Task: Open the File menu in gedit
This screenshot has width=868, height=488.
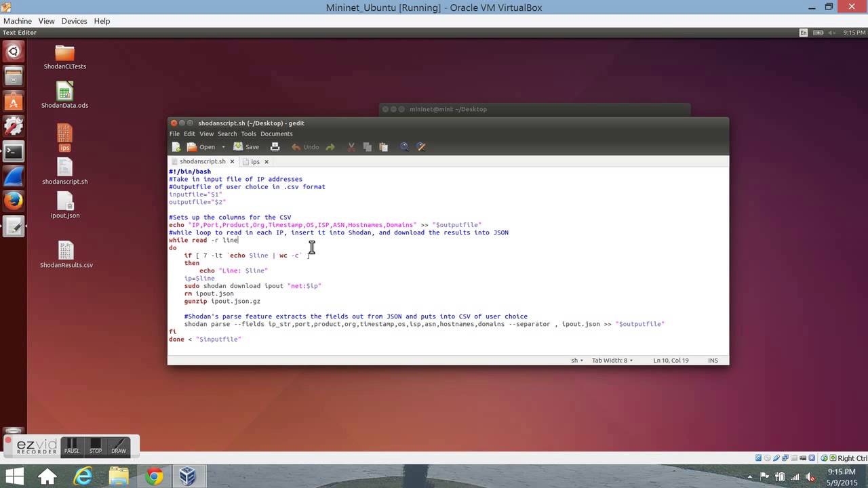Action: (174, 134)
